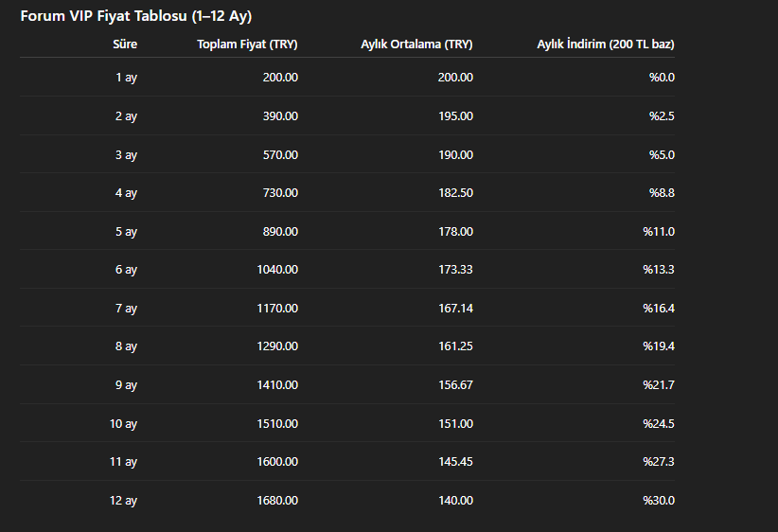Select the 12 ay row label

tap(123, 501)
